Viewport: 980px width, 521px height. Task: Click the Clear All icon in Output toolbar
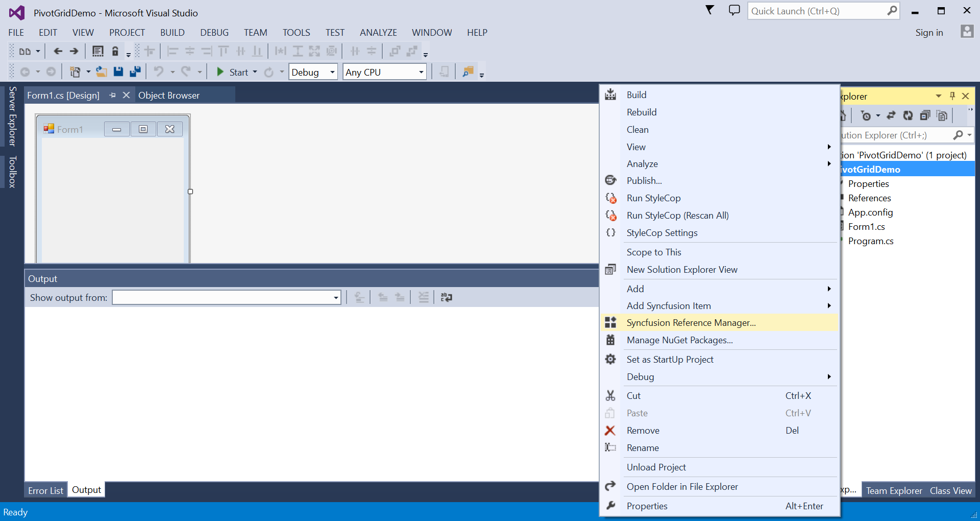424,297
